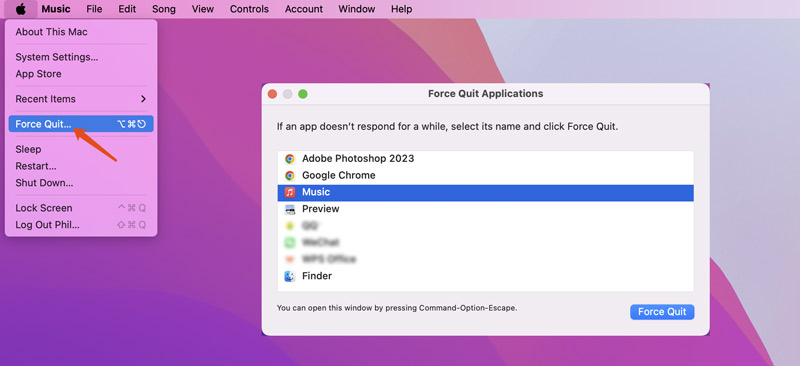Select Preview in the applications list
Image resolution: width=800 pixels, height=366 pixels.
(485, 209)
